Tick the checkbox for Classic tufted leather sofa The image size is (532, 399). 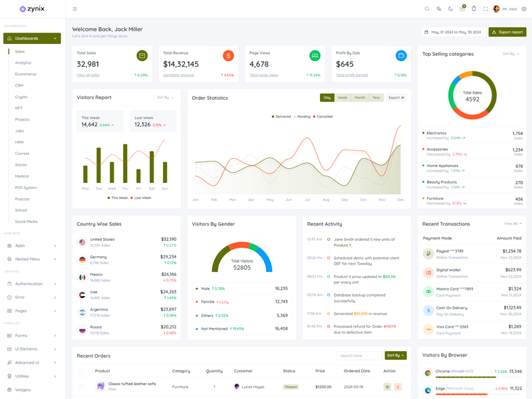[81, 386]
